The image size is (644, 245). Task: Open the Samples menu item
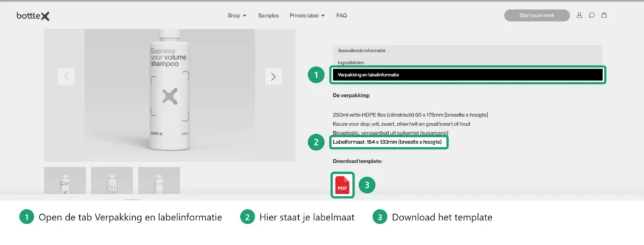pyautogui.click(x=268, y=16)
